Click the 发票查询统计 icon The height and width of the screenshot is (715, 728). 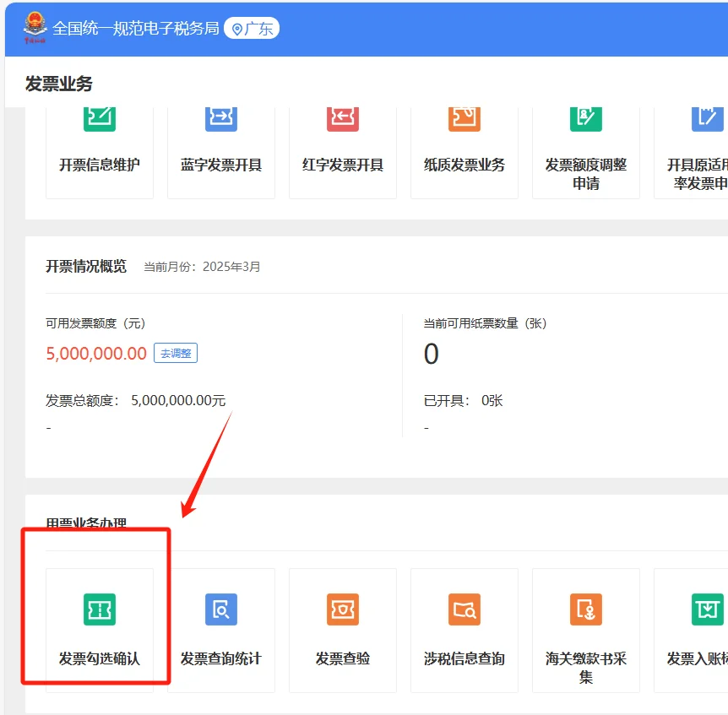(220, 629)
